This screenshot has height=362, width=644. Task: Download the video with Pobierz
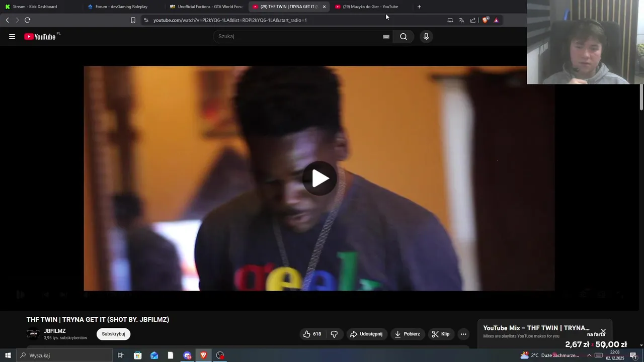(x=407, y=334)
